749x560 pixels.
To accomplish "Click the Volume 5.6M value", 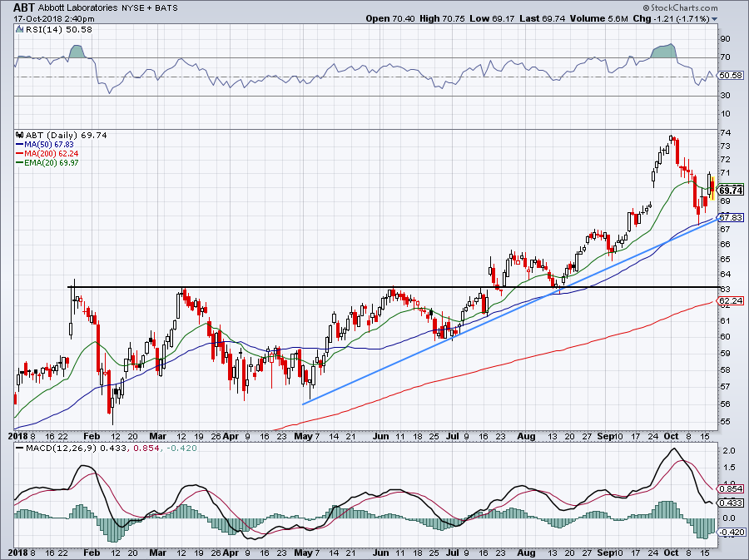I will 599,18.
